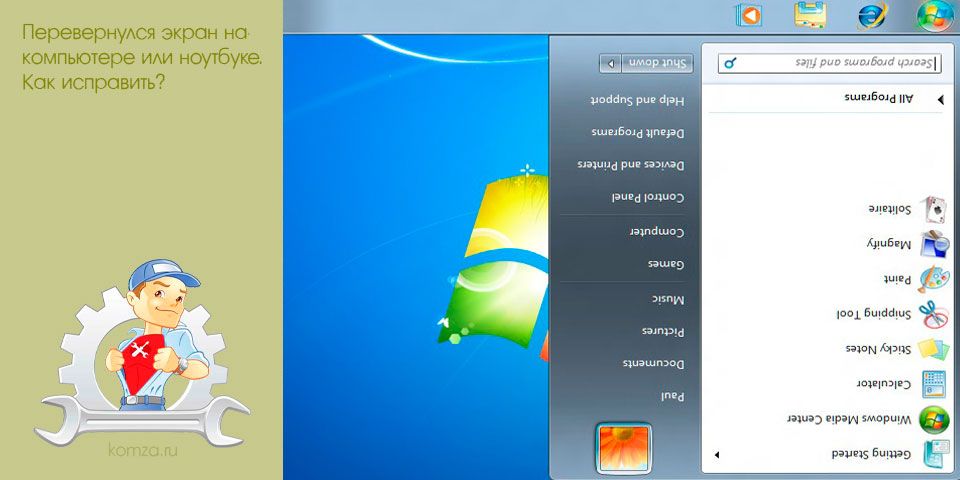Click the All Programs label
The height and width of the screenshot is (480, 960).
point(878,99)
